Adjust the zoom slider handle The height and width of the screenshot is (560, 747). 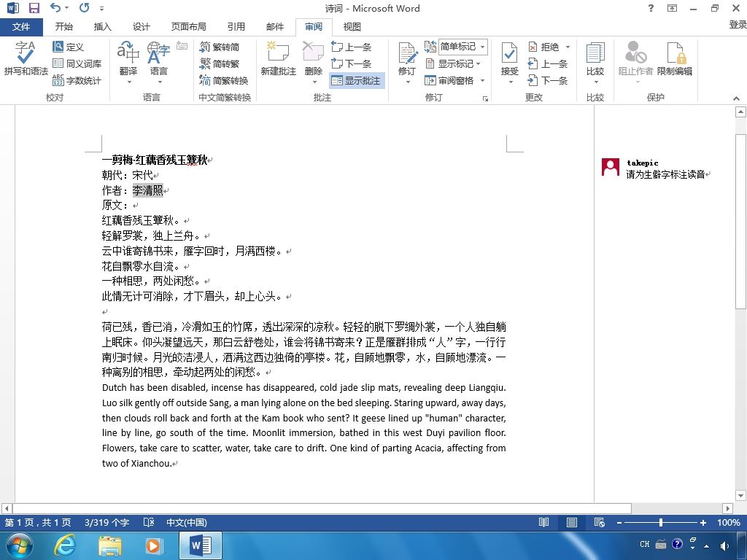click(x=661, y=522)
